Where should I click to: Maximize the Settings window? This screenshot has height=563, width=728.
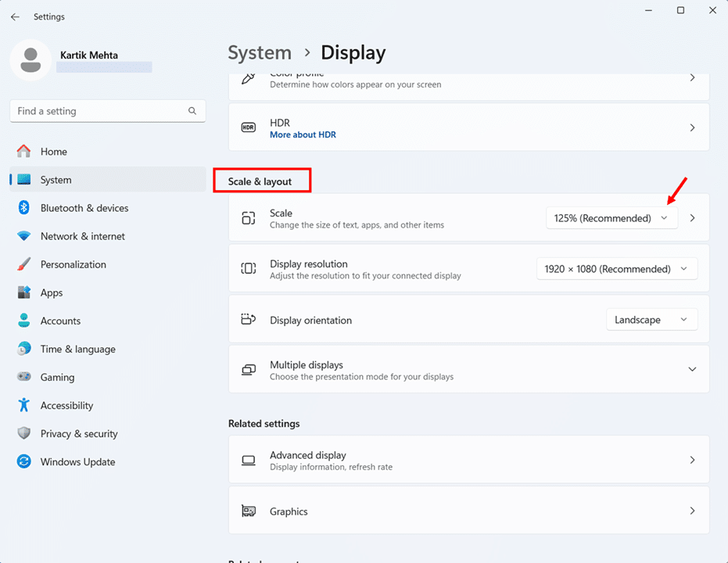(680, 10)
